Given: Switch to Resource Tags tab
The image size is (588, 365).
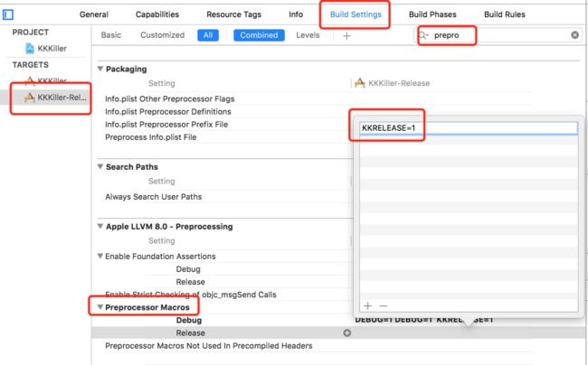Looking at the screenshot, I should [233, 14].
